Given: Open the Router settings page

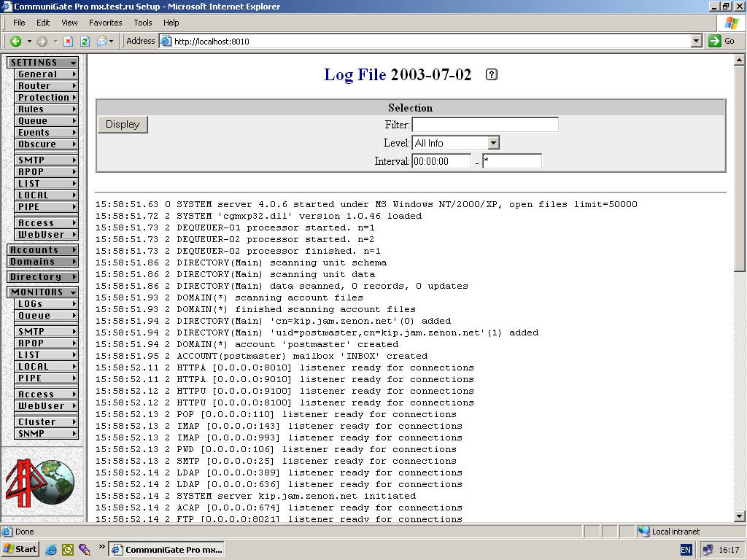Looking at the screenshot, I should point(46,86).
